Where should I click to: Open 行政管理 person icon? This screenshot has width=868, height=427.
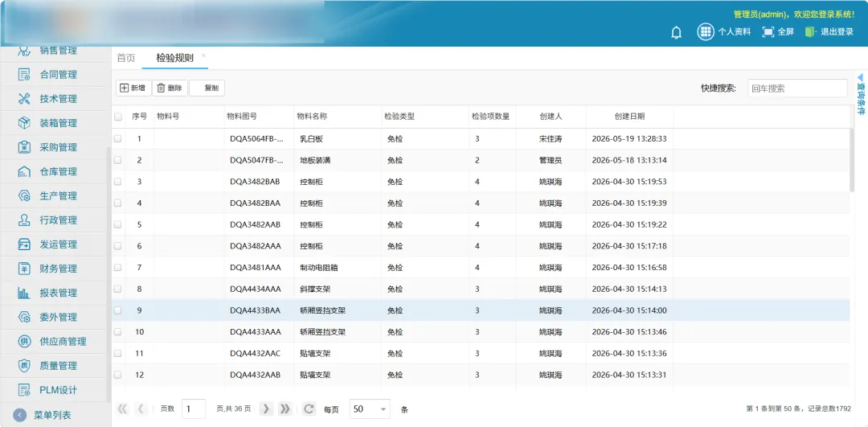(x=24, y=220)
